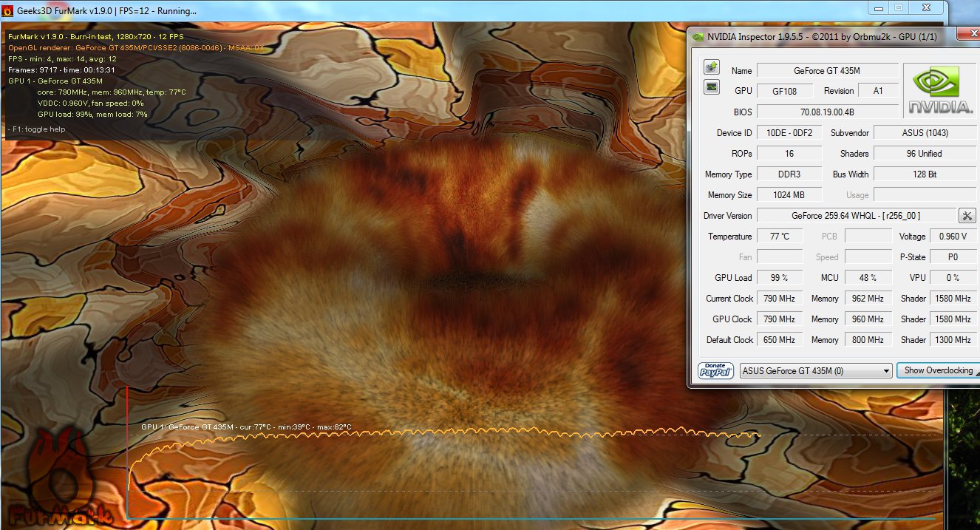
Task: Click the FurMark title bar app icon
Action: (8, 11)
